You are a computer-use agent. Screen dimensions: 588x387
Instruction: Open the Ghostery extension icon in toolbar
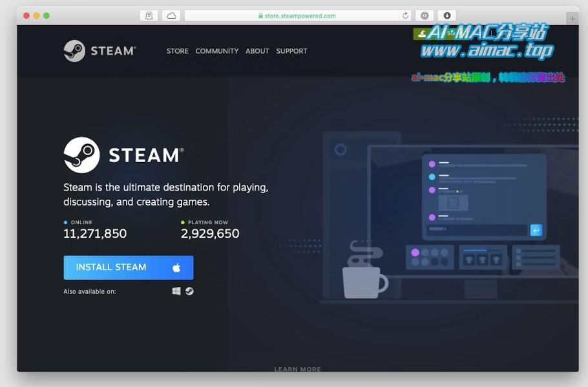(x=149, y=16)
